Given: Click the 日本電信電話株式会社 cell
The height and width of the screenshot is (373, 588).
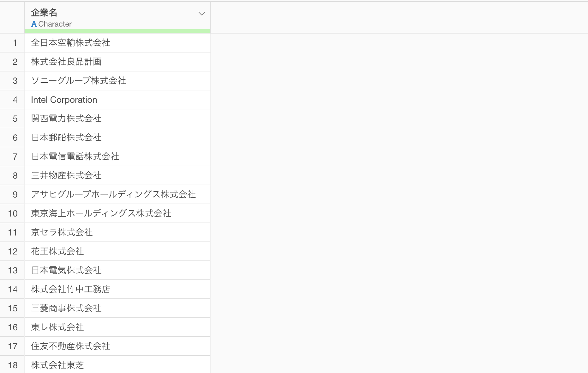Looking at the screenshot, I should [x=75, y=156].
